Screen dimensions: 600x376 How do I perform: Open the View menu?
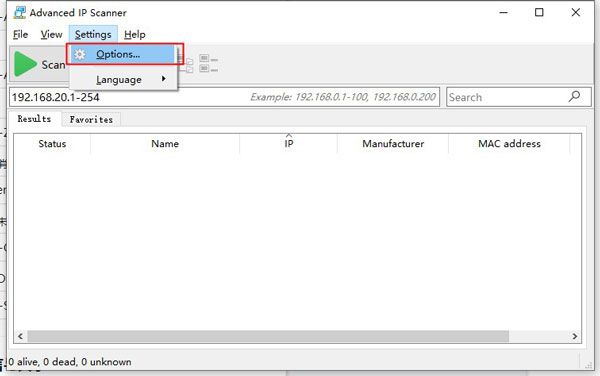51,34
